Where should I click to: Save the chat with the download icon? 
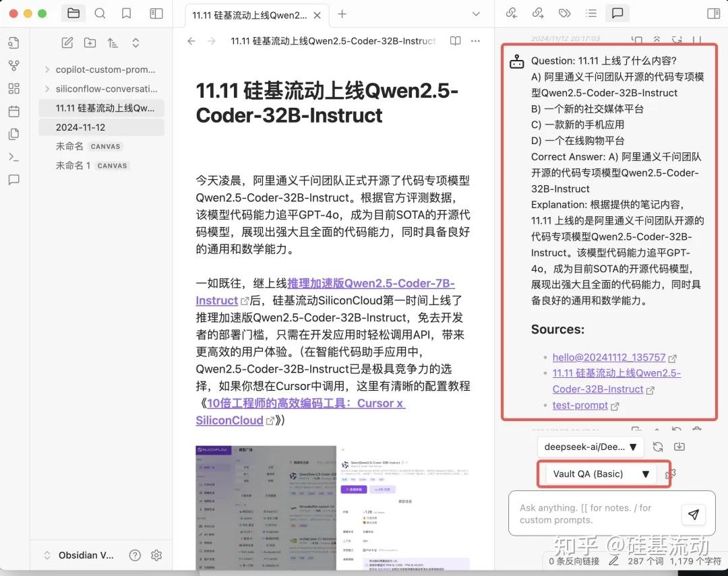click(x=679, y=446)
